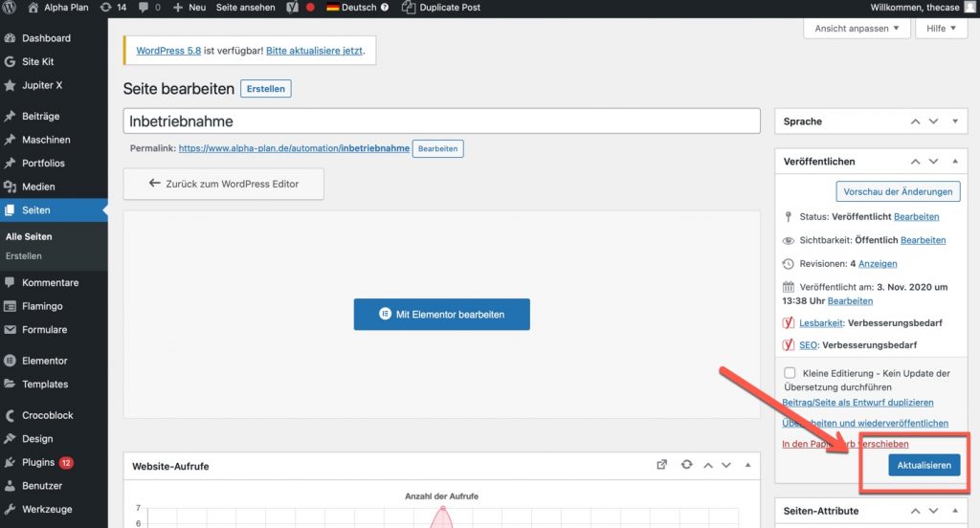Expand the Hilfe dropdown tab
980x528 pixels.
942,29
